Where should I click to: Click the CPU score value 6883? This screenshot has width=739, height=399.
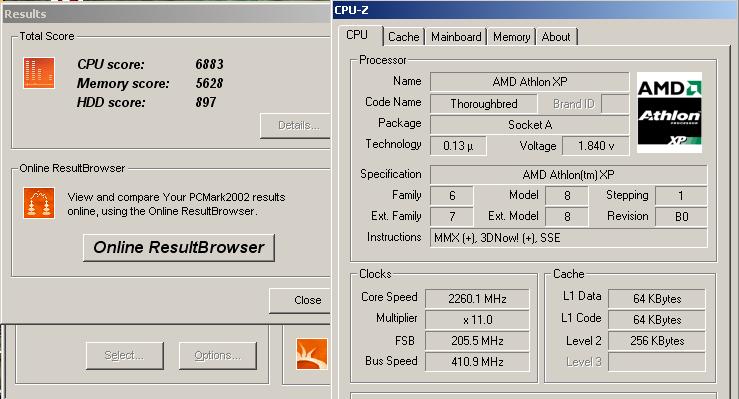click(x=209, y=64)
